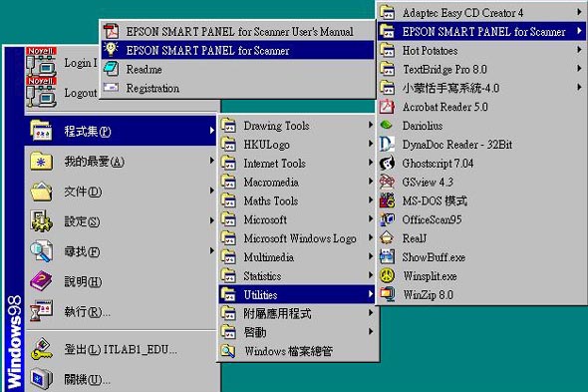Expand the Hot Potatoes submenu arrow

click(579, 50)
